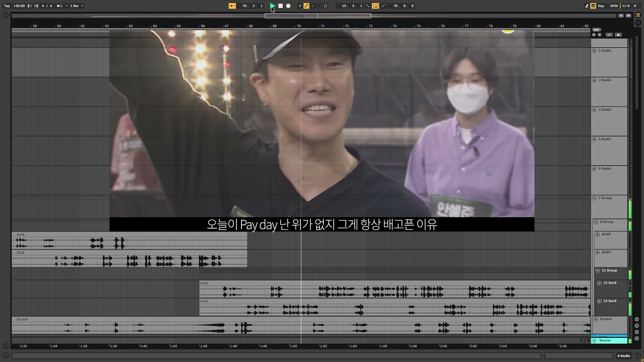
Task: Click the Set locator button
Action: tap(596, 30)
